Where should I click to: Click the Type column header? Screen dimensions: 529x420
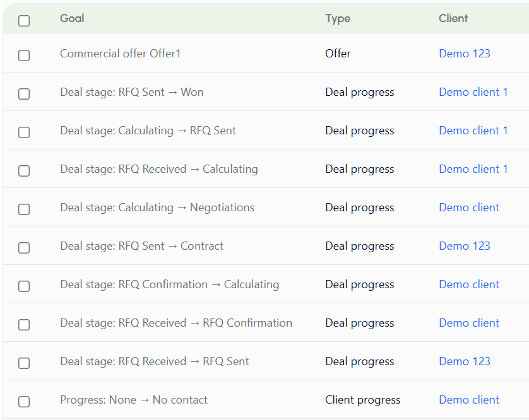pos(338,18)
